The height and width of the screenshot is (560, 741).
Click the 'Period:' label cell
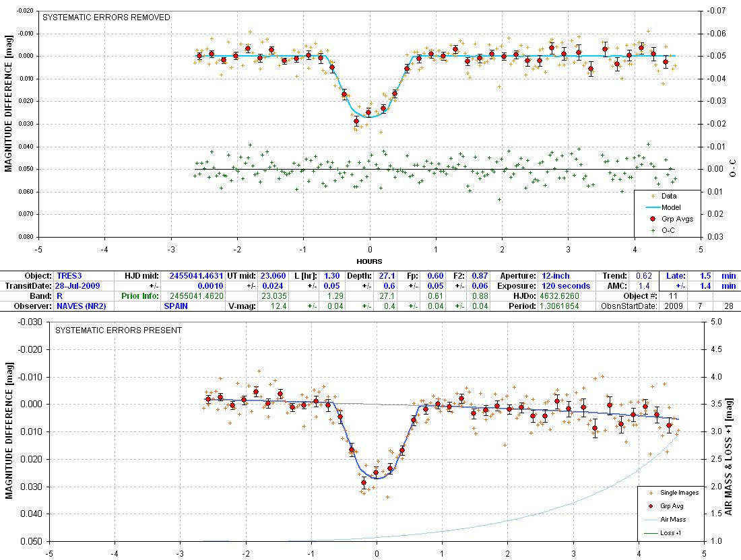click(x=523, y=306)
